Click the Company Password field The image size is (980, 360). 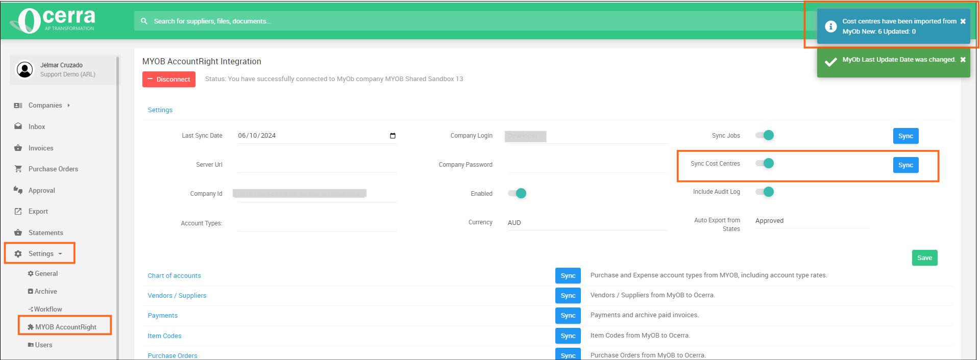pyautogui.click(x=587, y=165)
